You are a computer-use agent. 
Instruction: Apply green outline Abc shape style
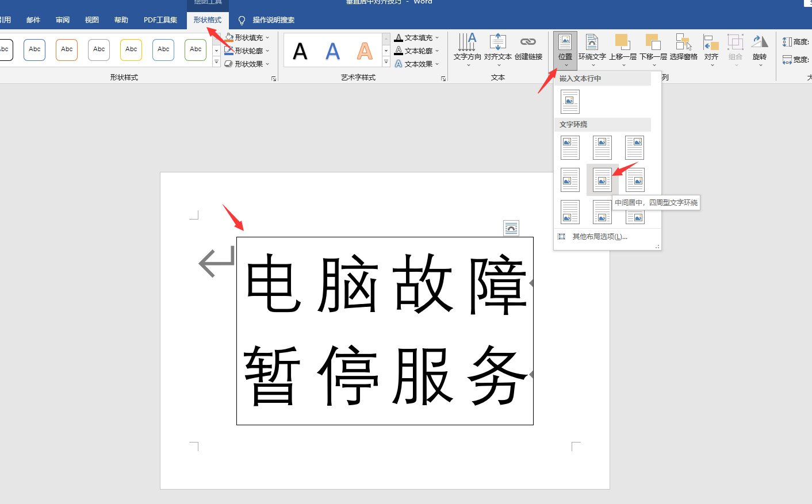pyautogui.click(x=196, y=49)
